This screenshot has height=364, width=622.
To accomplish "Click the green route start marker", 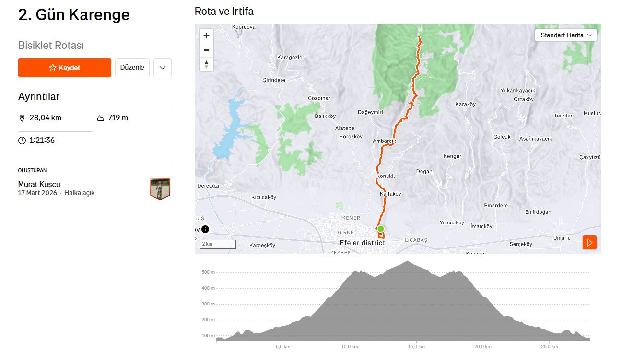I will [381, 229].
